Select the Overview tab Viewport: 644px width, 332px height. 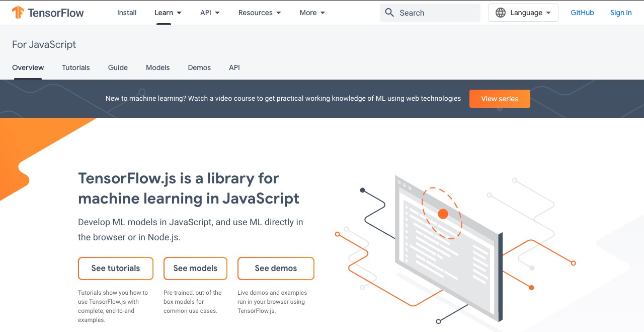[28, 68]
